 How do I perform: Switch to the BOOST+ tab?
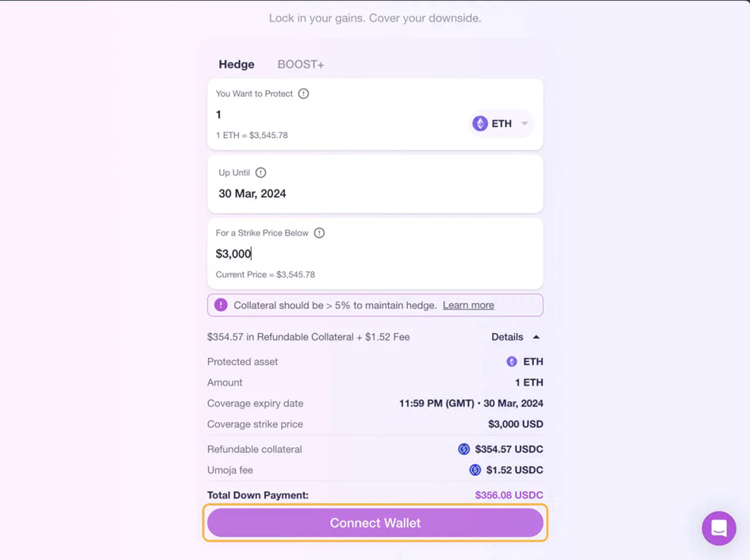point(301,64)
